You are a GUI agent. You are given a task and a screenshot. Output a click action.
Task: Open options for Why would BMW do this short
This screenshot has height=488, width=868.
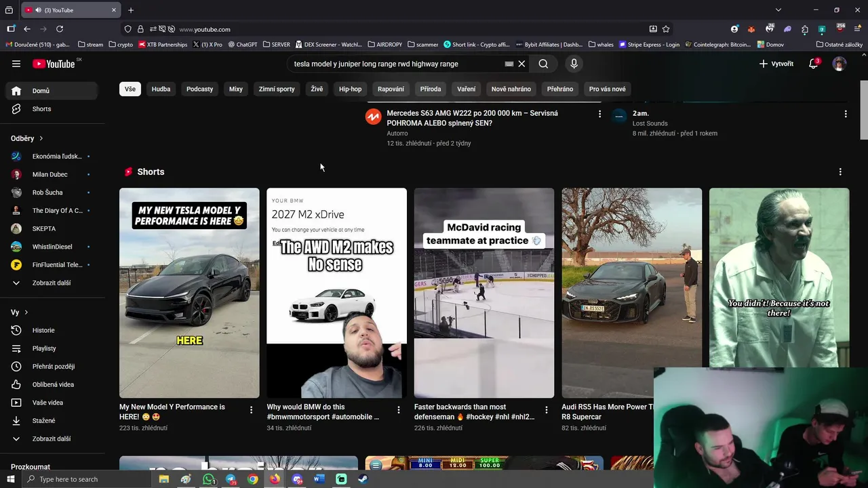(399, 410)
